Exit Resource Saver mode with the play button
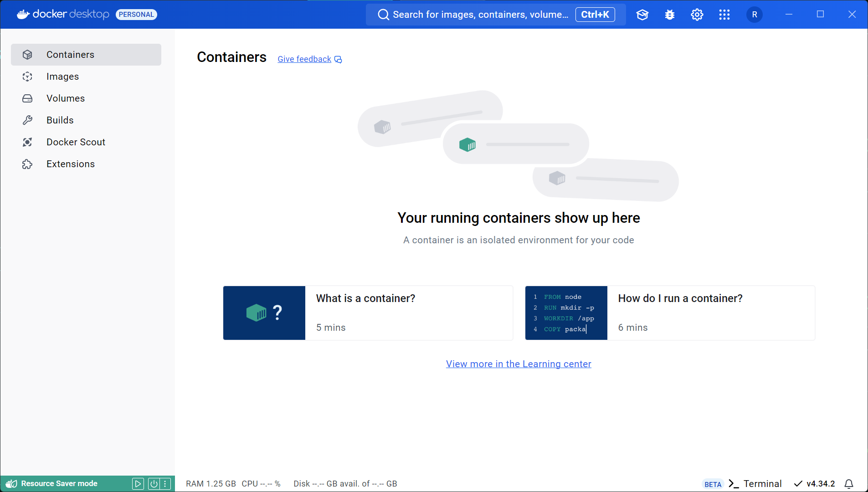The height and width of the screenshot is (492, 868). point(138,483)
